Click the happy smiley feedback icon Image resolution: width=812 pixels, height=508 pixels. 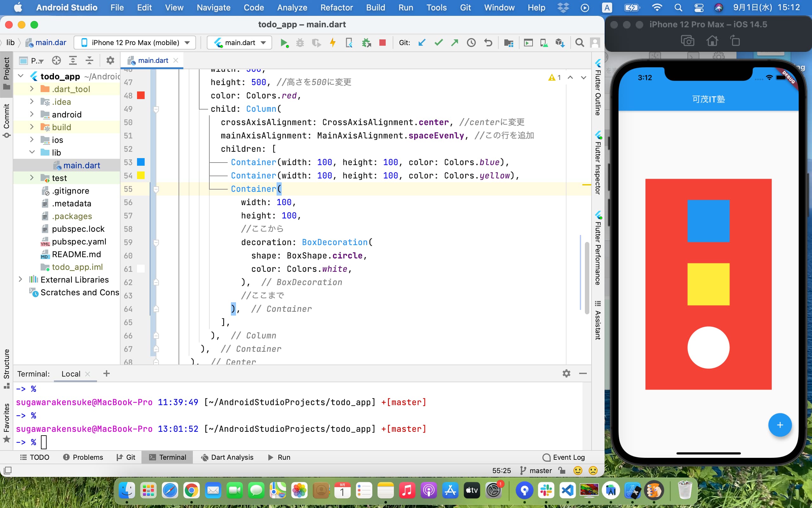(x=578, y=470)
